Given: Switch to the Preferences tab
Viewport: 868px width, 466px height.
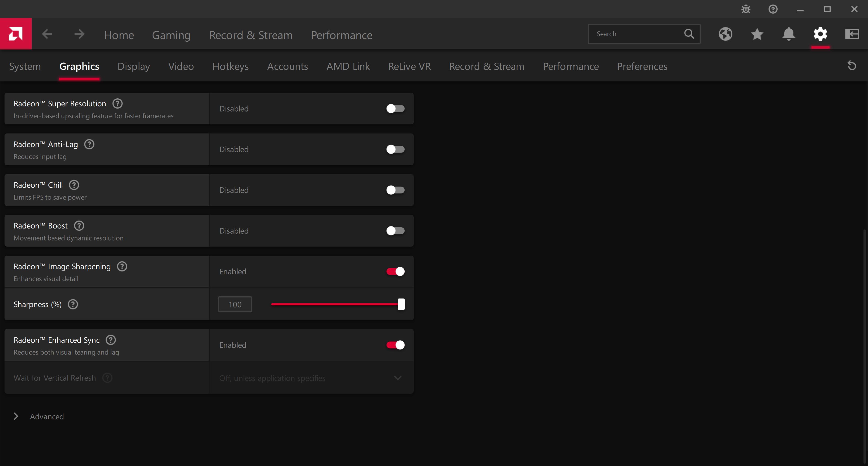Looking at the screenshot, I should pos(642,67).
